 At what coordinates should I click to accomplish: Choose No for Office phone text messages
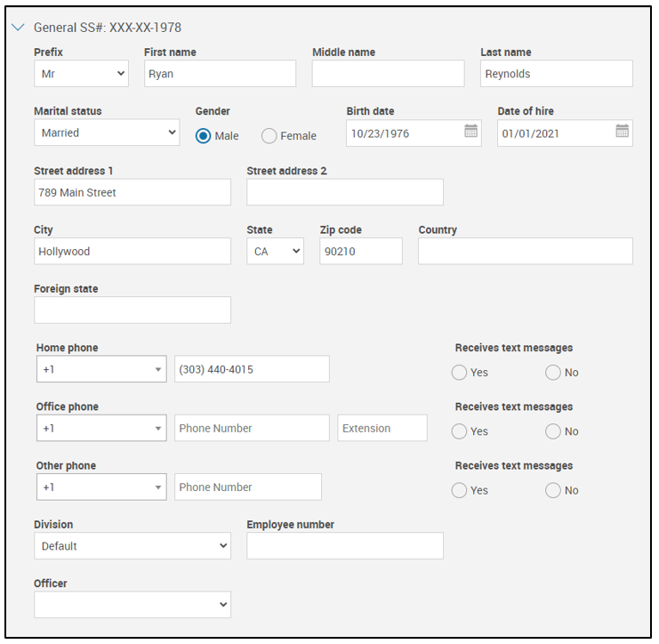click(553, 431)
